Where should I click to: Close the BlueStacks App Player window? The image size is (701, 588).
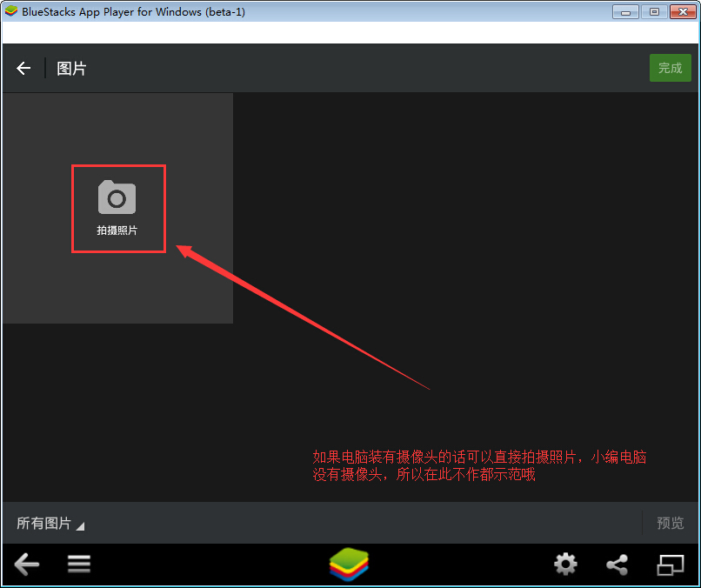681,11
